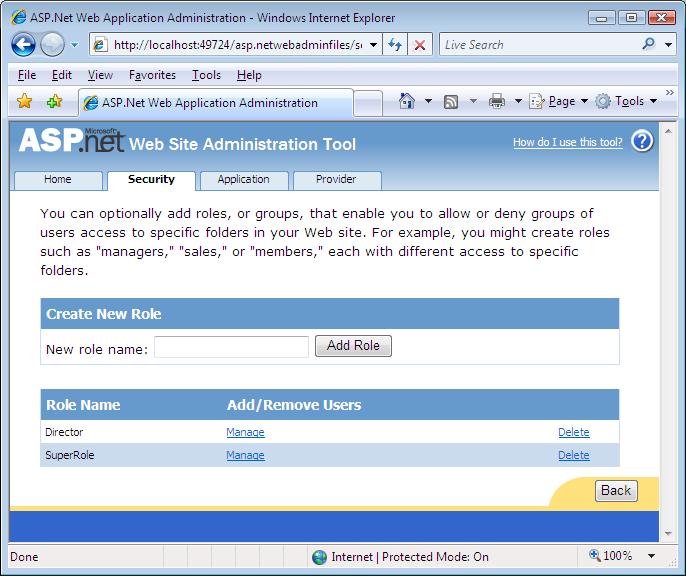Image resolution: width=686 pixels, height=576 pixels.
Task: Expand the Home button dropdown arrow
Action: click(x=428, y=101)
